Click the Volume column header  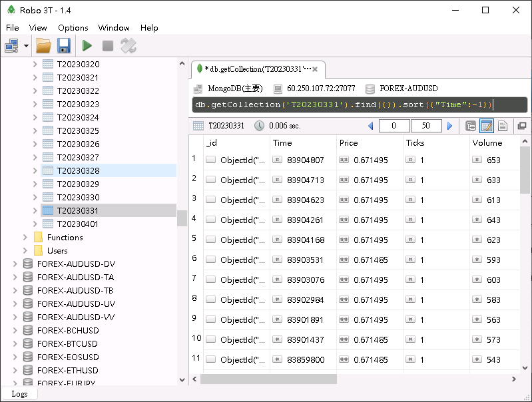[495, 143]
